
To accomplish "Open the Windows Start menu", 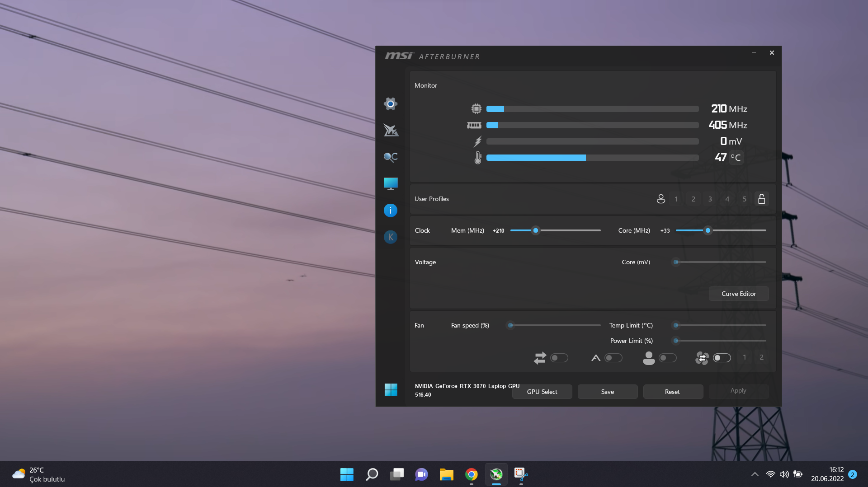I will pos(347,474).
